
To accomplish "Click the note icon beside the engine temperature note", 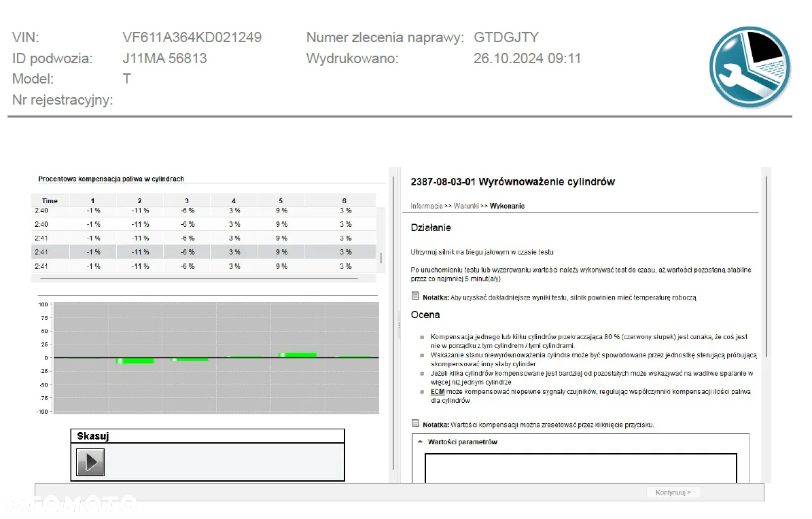I will point(414,296).
